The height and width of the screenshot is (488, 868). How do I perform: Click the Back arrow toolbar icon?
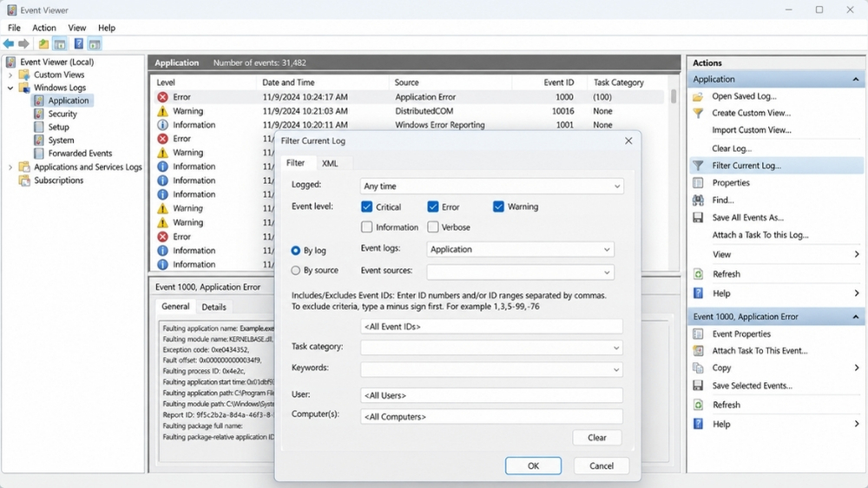[x=9, y=43]
